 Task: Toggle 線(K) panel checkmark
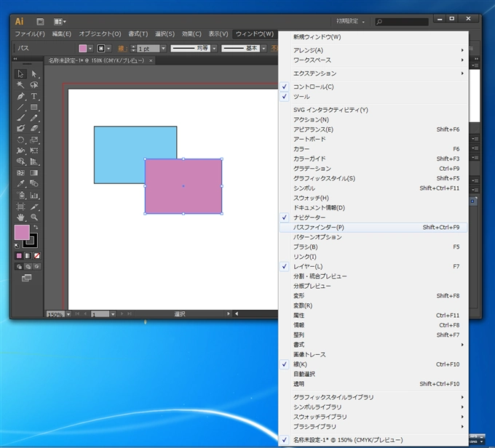tap(373, 364)
